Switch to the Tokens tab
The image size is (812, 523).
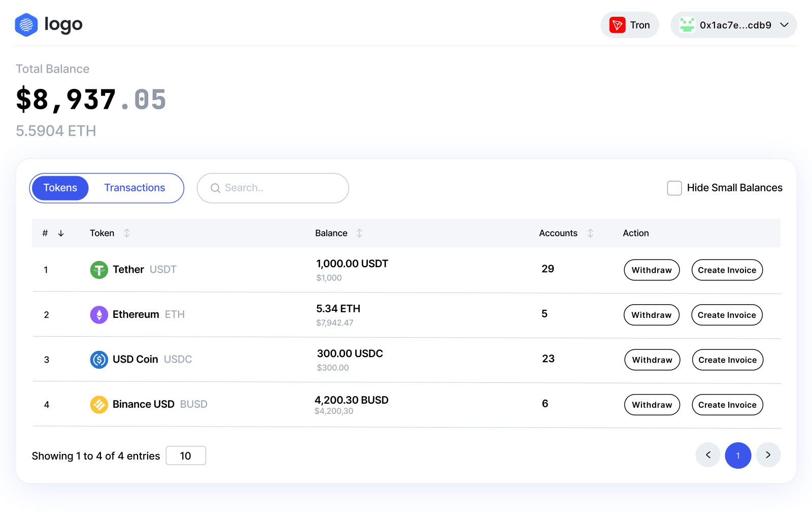60,188
